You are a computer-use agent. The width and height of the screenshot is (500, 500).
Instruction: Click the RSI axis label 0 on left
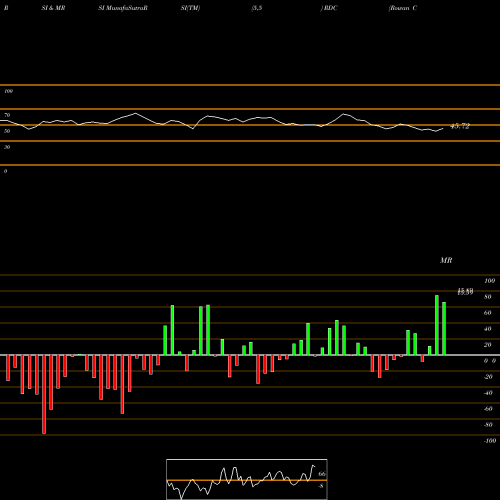5,171
